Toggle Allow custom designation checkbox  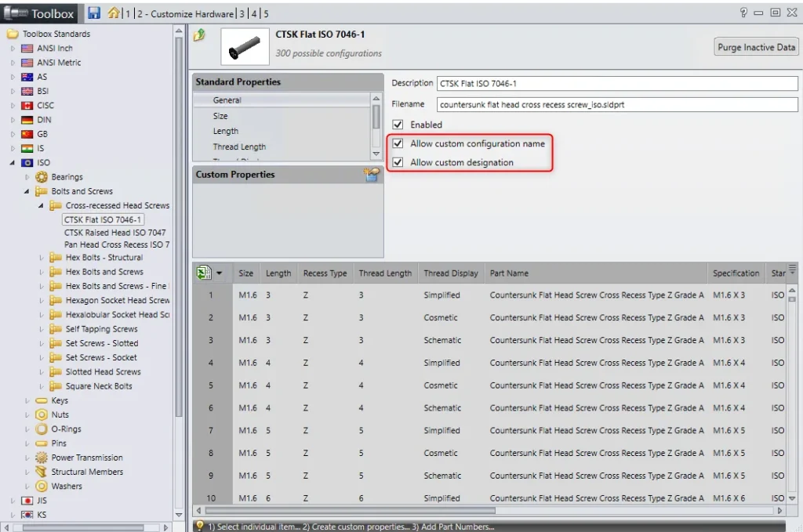398,163
